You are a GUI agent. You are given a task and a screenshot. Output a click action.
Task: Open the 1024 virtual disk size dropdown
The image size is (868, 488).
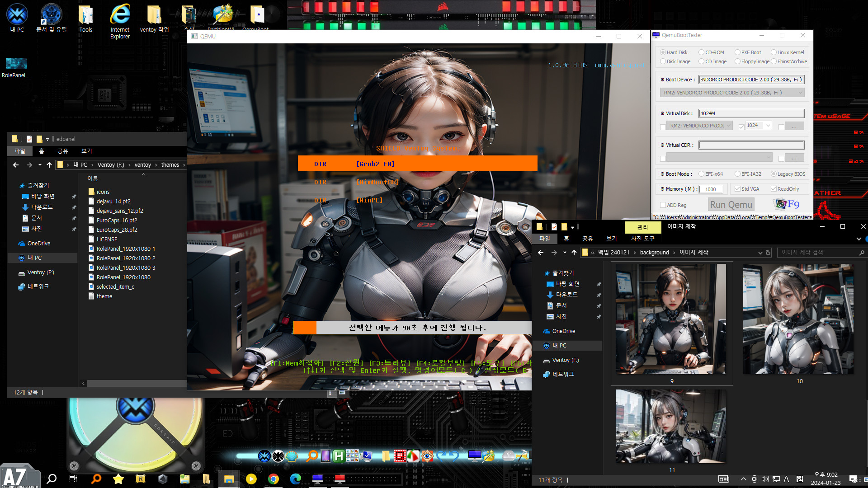coord(768,126)
